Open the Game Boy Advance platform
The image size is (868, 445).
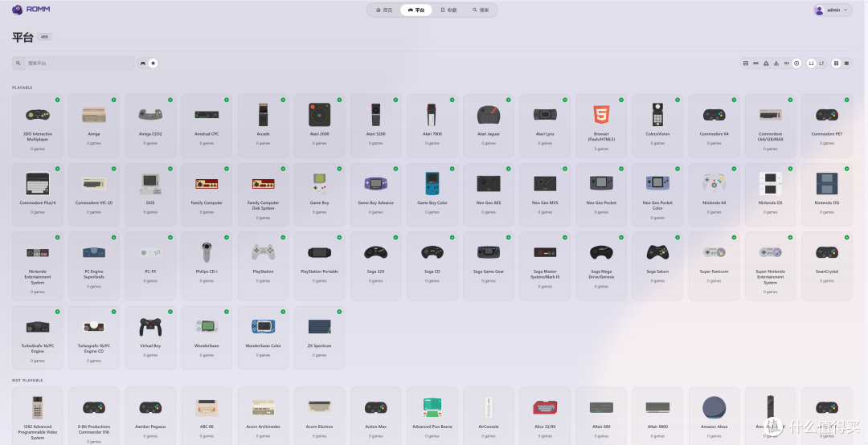pos(376,194)
